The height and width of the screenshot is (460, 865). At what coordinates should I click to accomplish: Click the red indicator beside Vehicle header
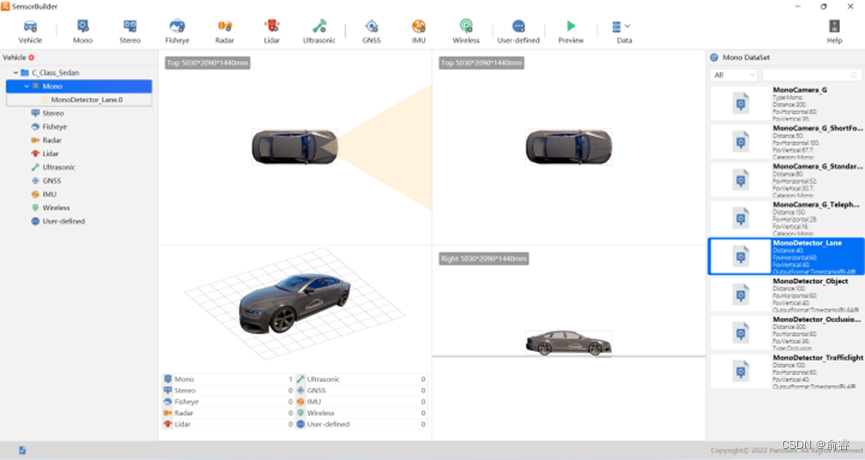pos(31,57)
